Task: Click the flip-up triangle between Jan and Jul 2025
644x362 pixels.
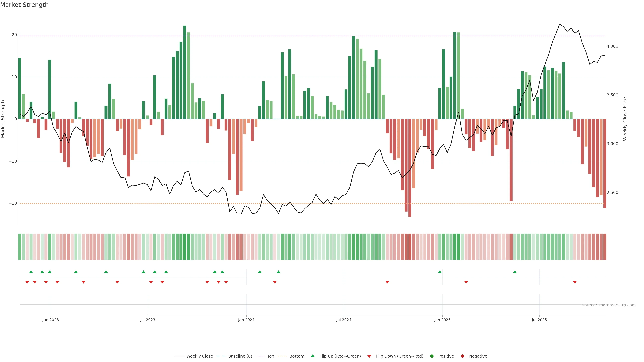Action: coord(515,272)
